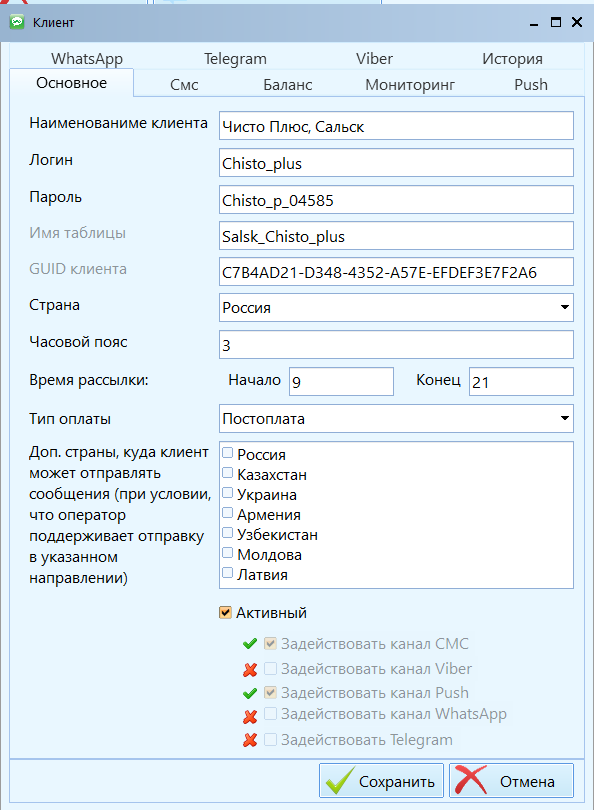
Task: Switch to the Telegram tab
Action: (235, 59)
